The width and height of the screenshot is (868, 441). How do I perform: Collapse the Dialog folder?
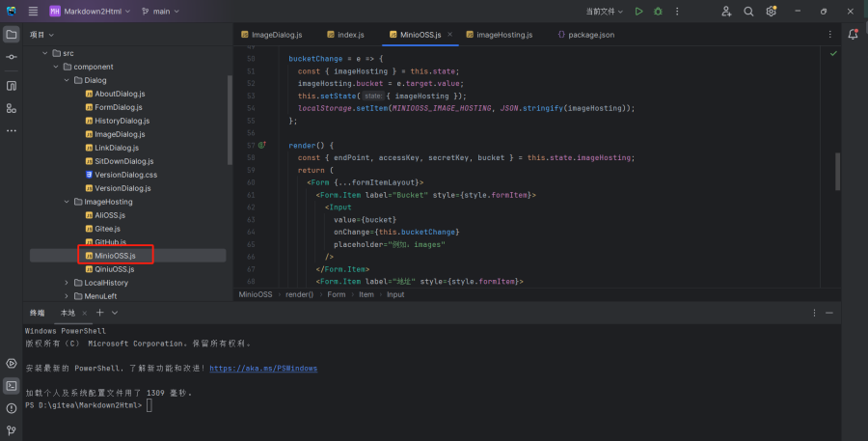[x=67, y=80]
